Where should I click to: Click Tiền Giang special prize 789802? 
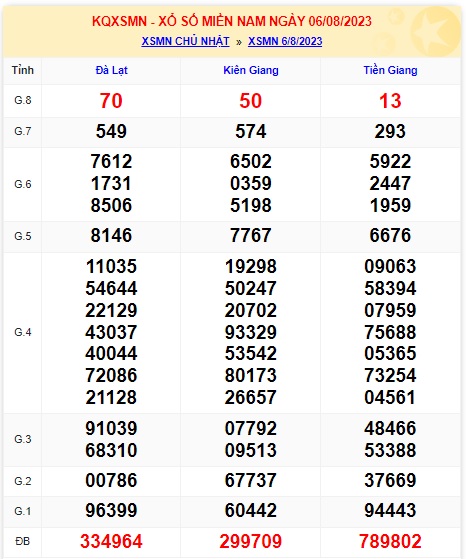pos(390,541)
